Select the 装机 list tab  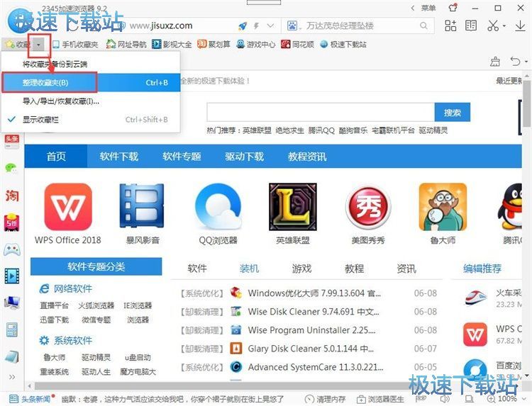click(250, 269)
